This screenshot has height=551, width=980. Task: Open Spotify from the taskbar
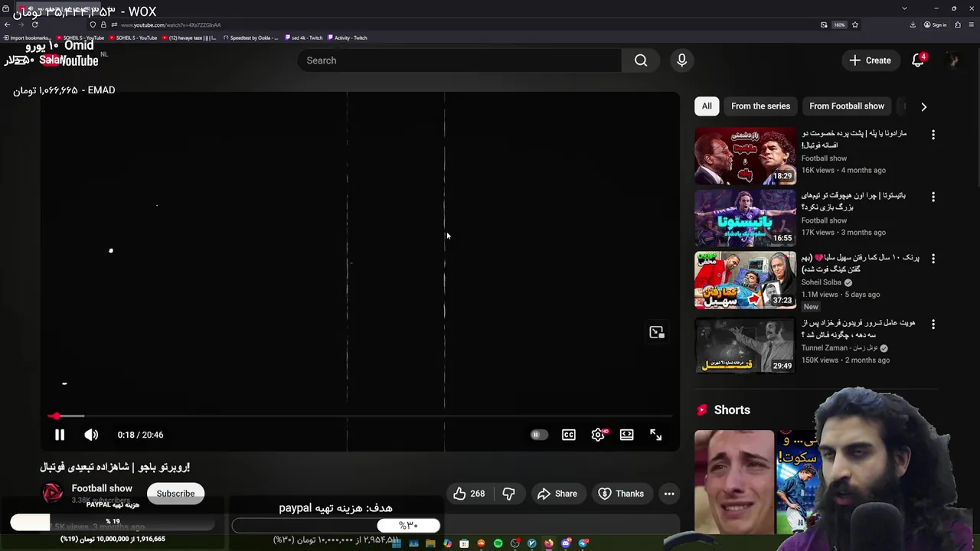point(498,543)
